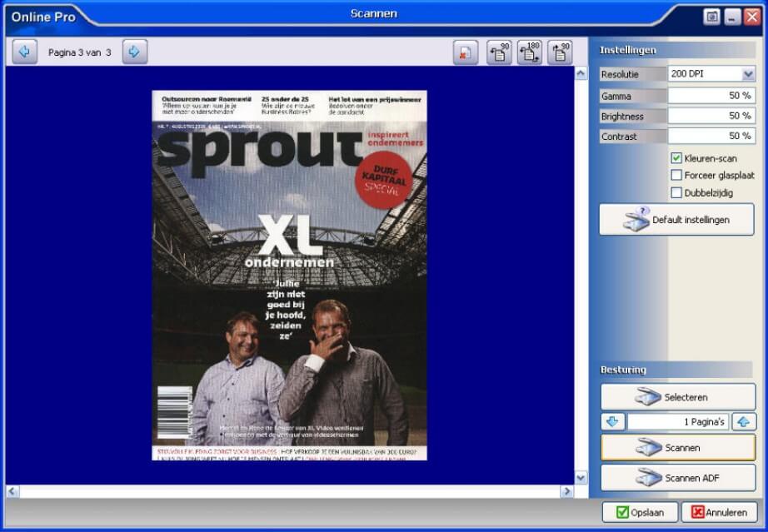The width and height of the screenshot is (768, 532).
Task: Rotate page 90 degrees clockwise
Action: click(x=560, y=52)
